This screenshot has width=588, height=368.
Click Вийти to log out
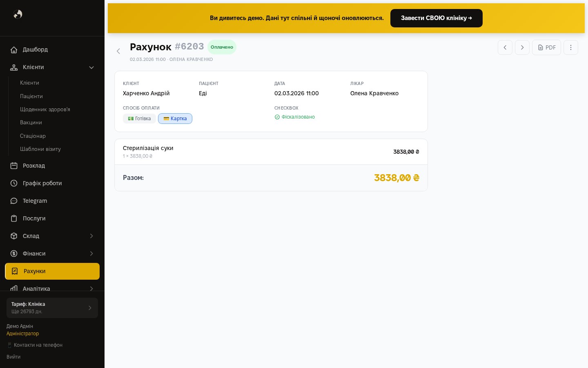pyautogui.click(x=13, y=357)
